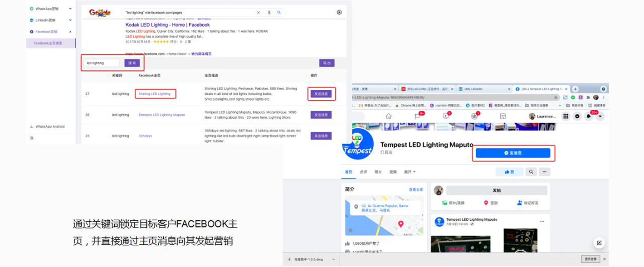Image resolution: width=644 pixels, height=267 pixels.
Task: Open Google settings gear icon
Action: (x=339, y=12)
